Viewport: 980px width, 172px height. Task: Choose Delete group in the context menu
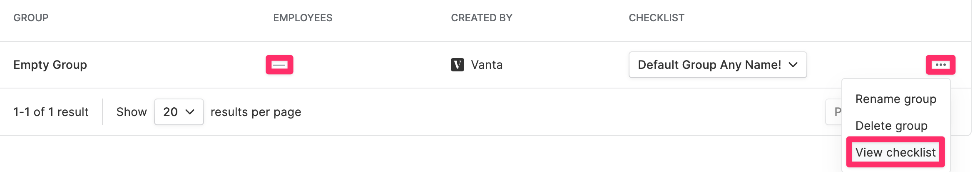pos(891,126)
